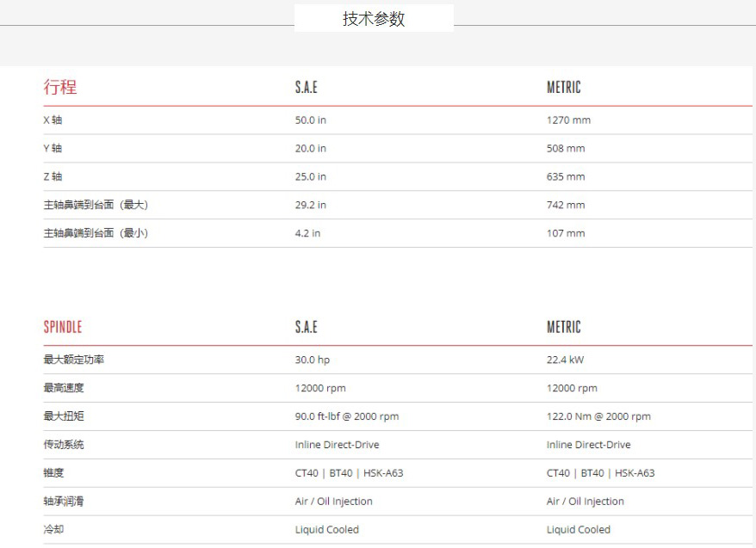Image resolution: width=756 pixels, height=548 pixels.
Task: Select the 行程 table heading
Action: [60, 87]
